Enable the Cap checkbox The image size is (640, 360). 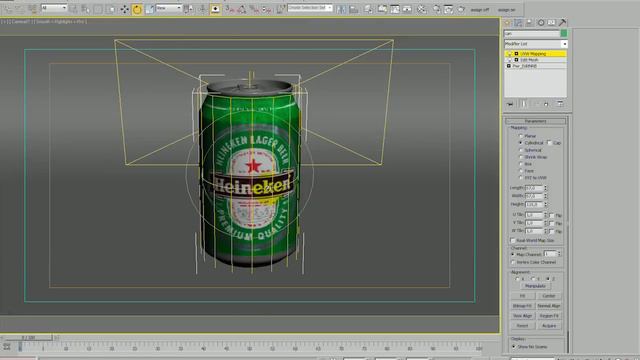549,143
